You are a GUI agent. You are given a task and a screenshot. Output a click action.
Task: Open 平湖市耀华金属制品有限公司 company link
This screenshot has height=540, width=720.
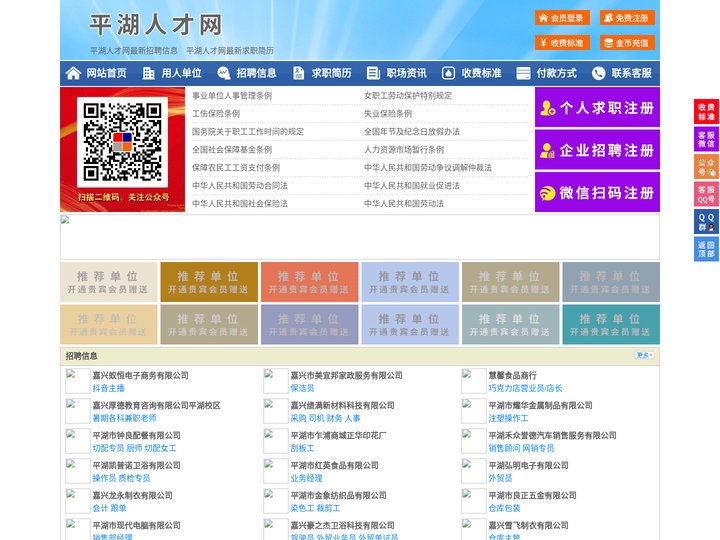(x=540, y=405)
